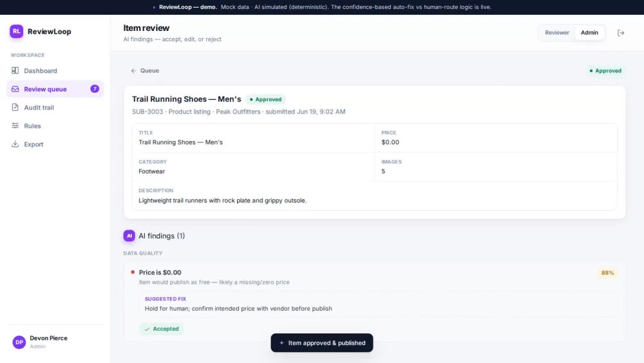This screenshot has height=363, width=644.
Task: Click the red dot beside Price is $0.00
Action: pyautogui.click(x=133, y=272)
